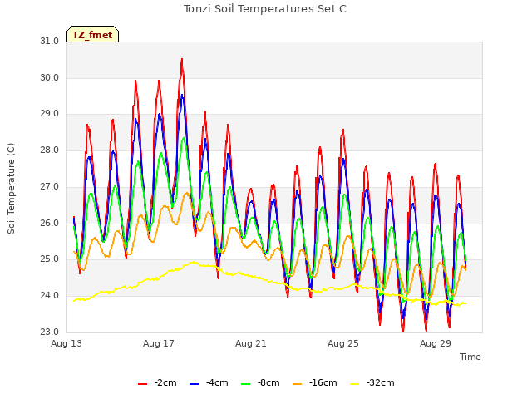Viewport: 532px width, 399px height.
Task: Click the Aug 13 x-axis tick label
Action: coord(66,343)
